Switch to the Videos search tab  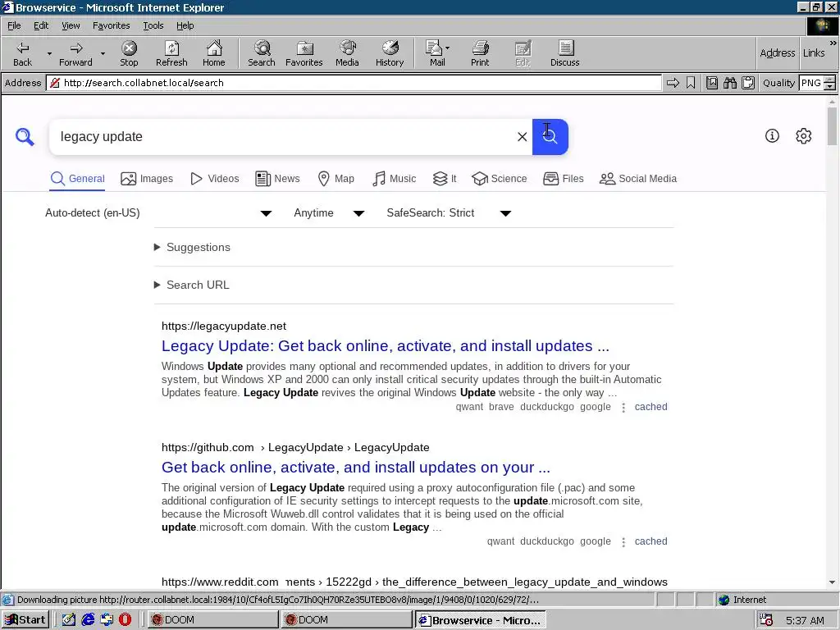tap(215, 178)
